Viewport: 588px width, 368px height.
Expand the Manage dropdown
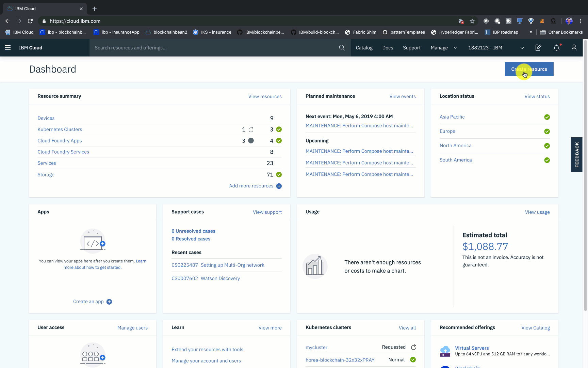point(444,48)
